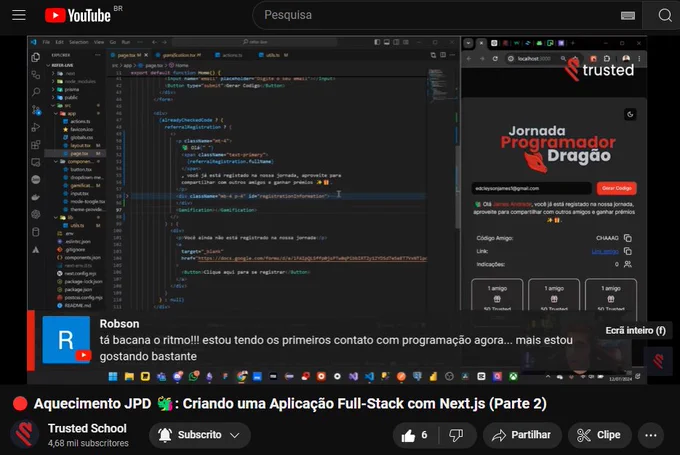Switch to the actions.ts editor tab
680x455 pixels.
coord(230,55)
